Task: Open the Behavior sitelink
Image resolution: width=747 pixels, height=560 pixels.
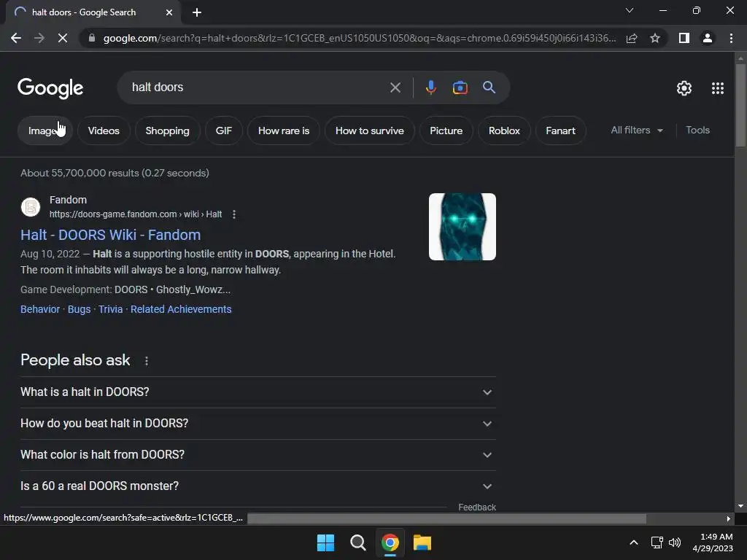Action: pyautogui.click(x=40, y=309)
